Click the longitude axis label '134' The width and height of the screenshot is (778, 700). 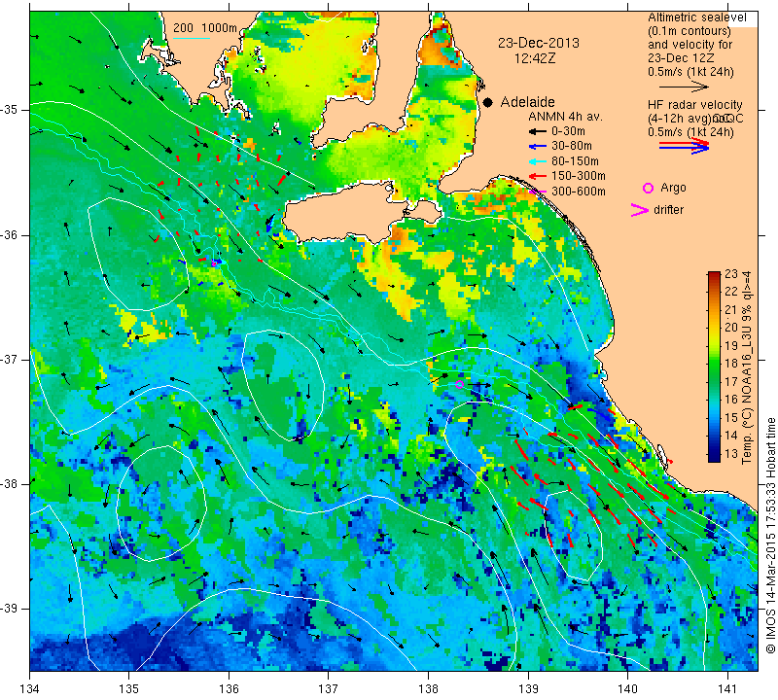[30, 689]
